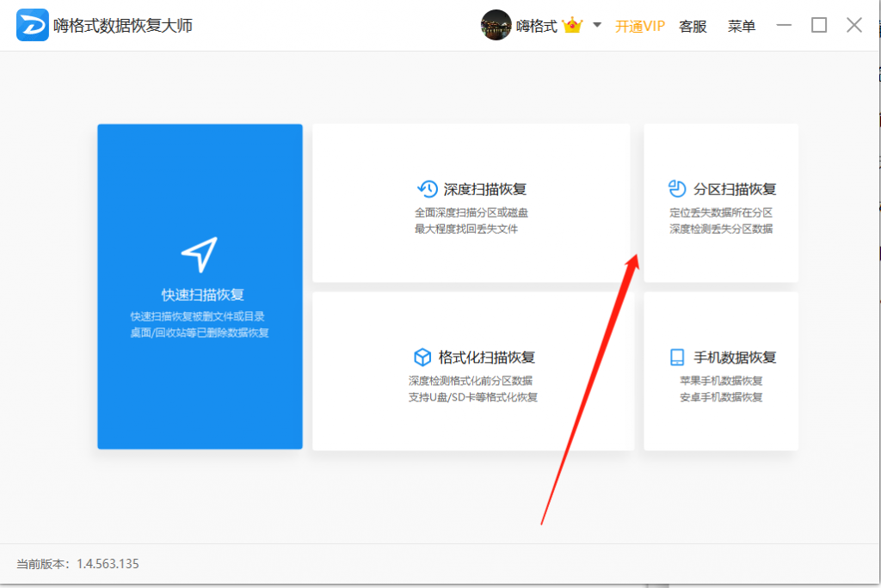The image size is (881, 588).
Task: Click the cube icon beside 格式化扫描恢复
Action: [422, 357]
